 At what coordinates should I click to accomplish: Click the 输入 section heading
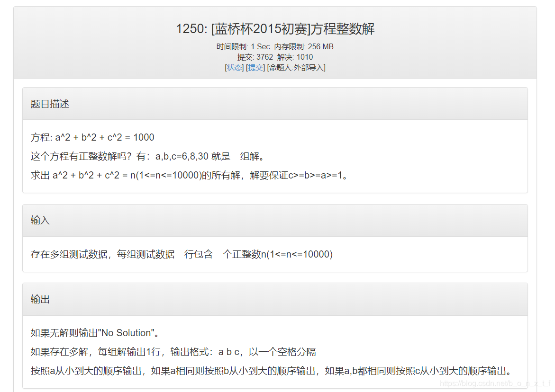pos(40,220)
